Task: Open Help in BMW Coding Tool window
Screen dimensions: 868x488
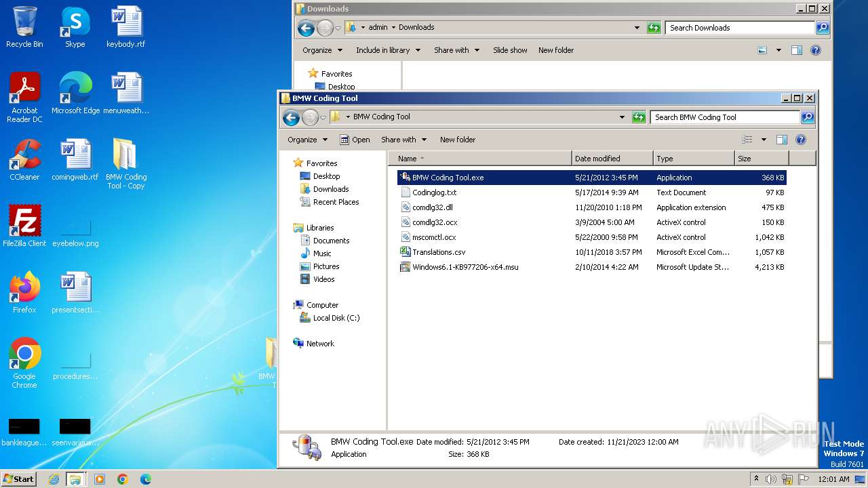Action: point(801,140)
